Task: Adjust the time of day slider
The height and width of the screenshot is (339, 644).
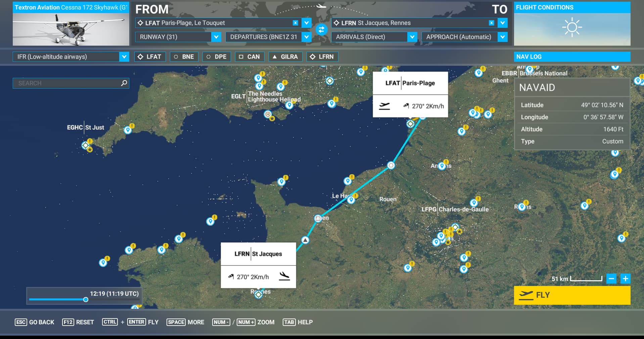Action: [x=86, y=299]
